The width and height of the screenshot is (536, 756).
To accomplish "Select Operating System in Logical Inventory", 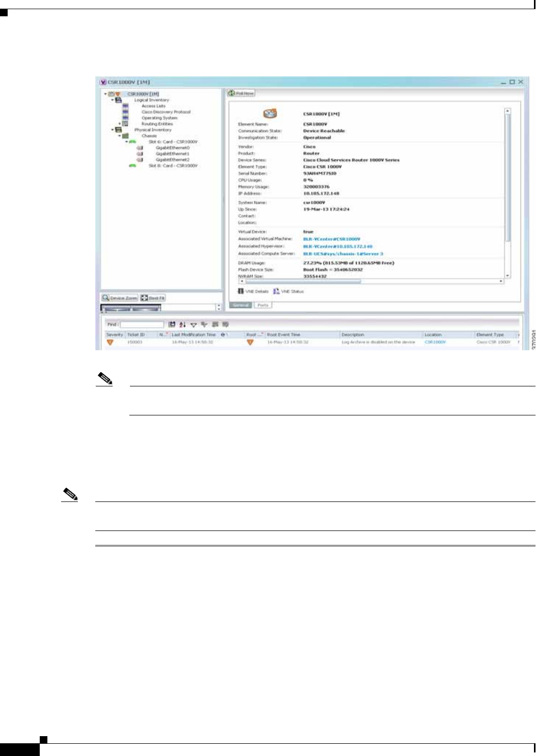I will [159, 118].
